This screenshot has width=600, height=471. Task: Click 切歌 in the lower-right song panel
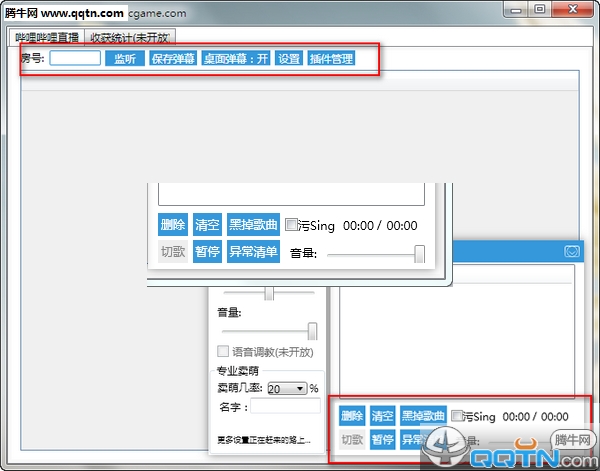[352, 440]
